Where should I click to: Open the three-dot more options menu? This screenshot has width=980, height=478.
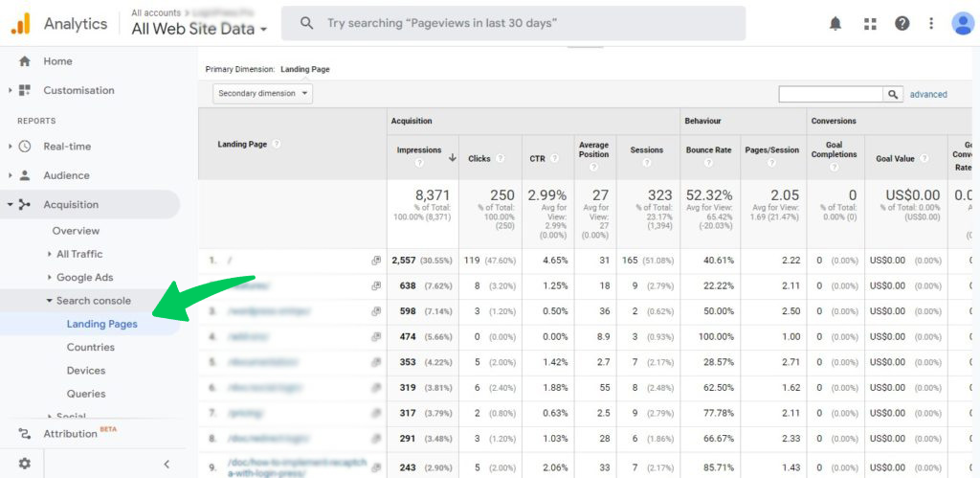931,24
